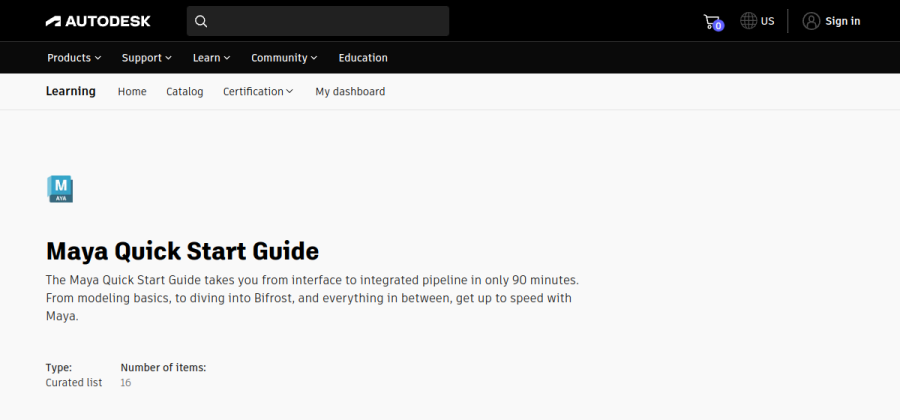Open the Catalog tab
The image size is (900, 420).
coord(185,92)
